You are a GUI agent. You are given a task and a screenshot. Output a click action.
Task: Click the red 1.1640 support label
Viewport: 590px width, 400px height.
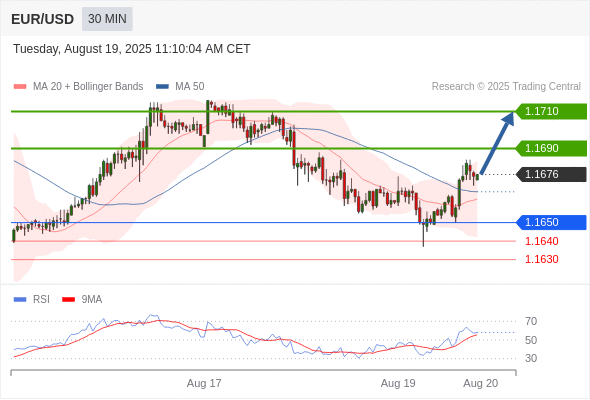pos(541,241)
